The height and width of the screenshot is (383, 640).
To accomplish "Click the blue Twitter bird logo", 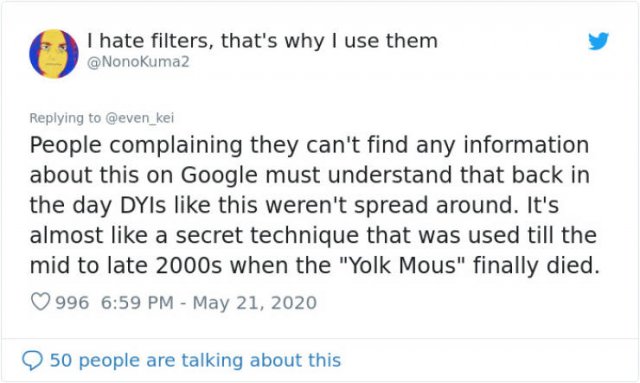I will 598,41.
